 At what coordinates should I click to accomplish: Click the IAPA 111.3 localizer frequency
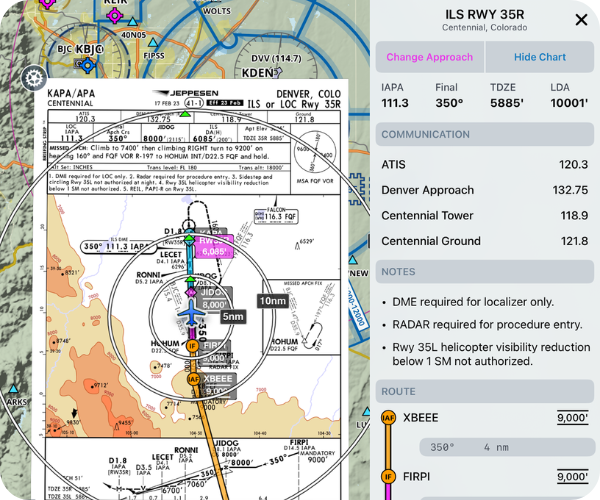(x=395, y=103)
